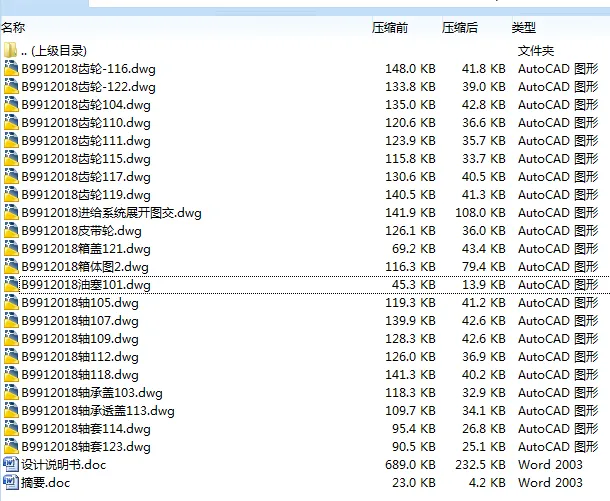Viewport: 610px width, 501px height.
Task: Select file name B9912018齿轮104.dwg
Action: click(86, 105)
